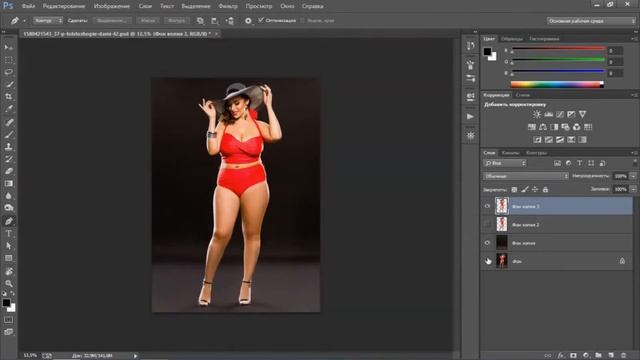Click the foreground color swatch in Color panel
The image size is (640, 360).
coord(487,51)
